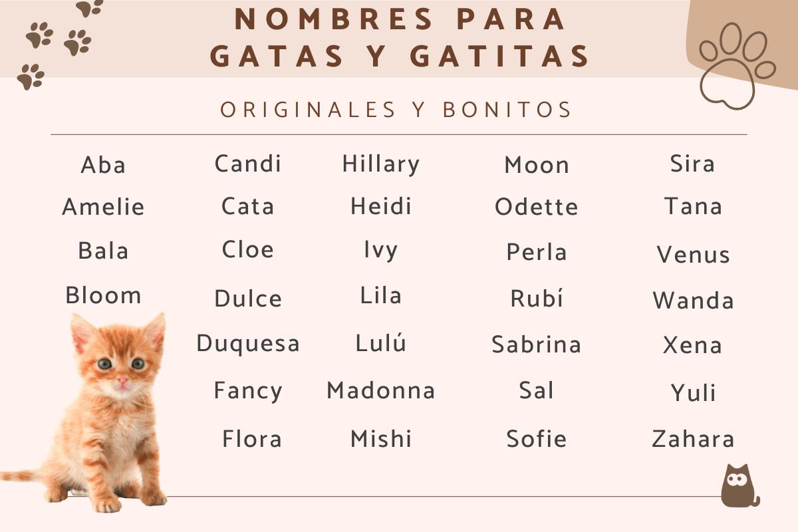This screenshot has width=798, height=532.
Task: Click the name "Venus"
Action: (694, 255)
